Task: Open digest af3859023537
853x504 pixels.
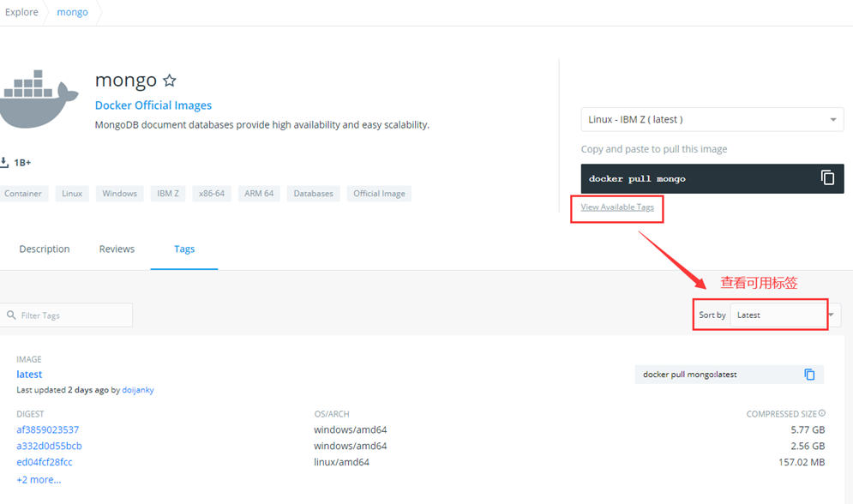Action: tap(48, 429)
